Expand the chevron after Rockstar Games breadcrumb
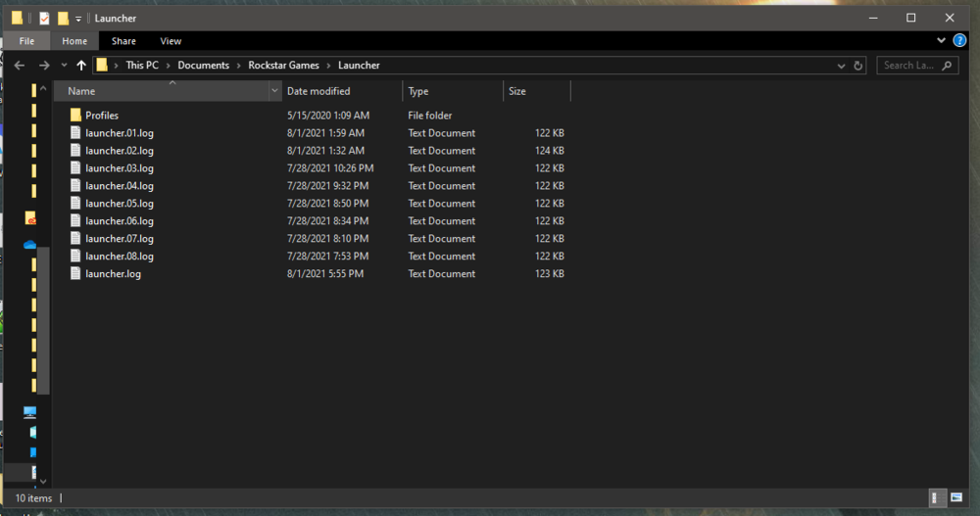980x516 pixels. [328, 66]
